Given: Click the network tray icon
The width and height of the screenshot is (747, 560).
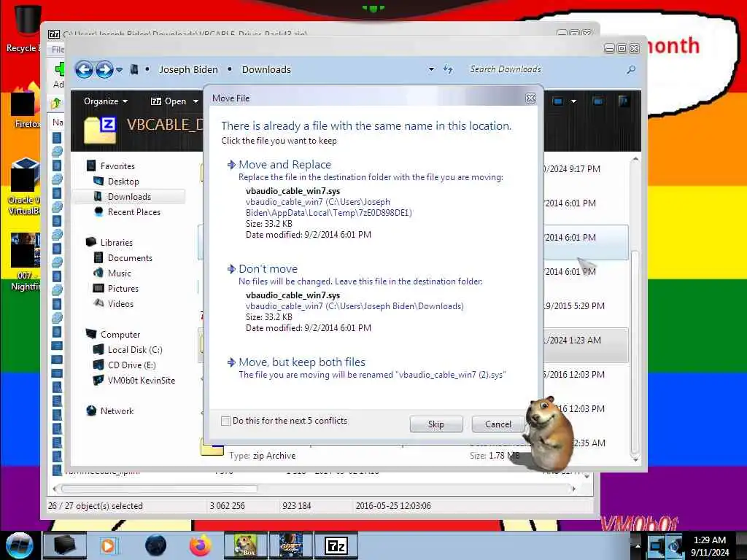Looking at the screenshot, I should 656,545.
